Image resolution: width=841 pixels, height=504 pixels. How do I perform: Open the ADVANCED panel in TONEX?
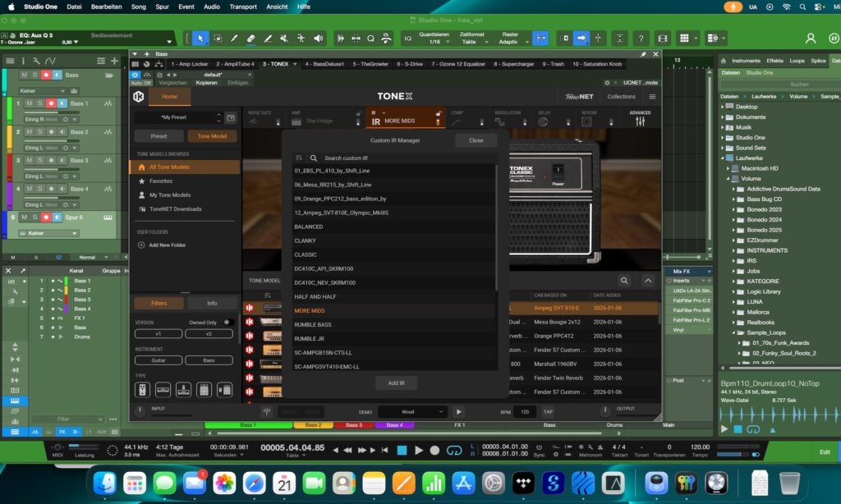pyautogui.click(x=640, y=119)
